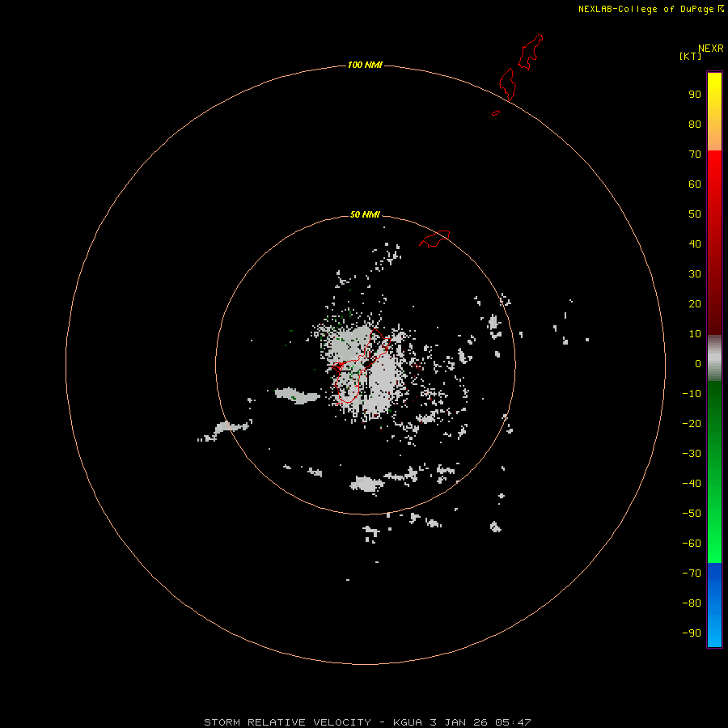Click the 50 value on velocity scale
The image size is (728, 728).
point(695,214)
